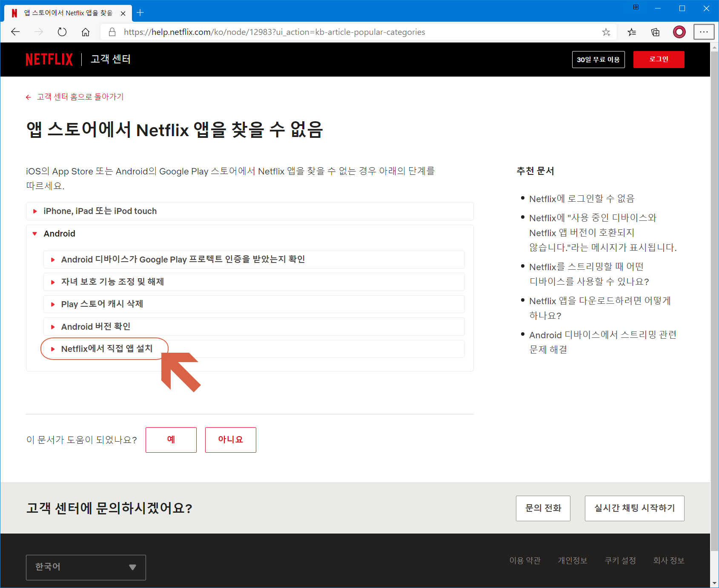Expand Google Play 프로텍트 인증 확인 item

tap(254, 260)
